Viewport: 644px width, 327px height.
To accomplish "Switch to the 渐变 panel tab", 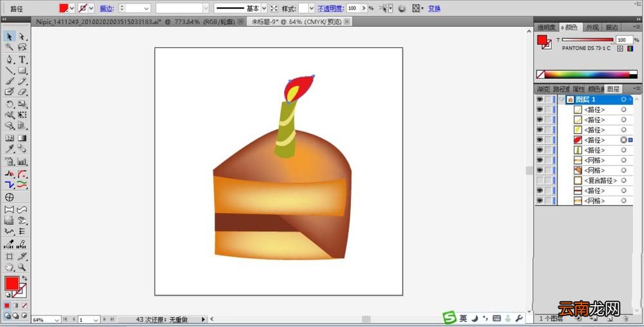I will click(x=544, y=89).
